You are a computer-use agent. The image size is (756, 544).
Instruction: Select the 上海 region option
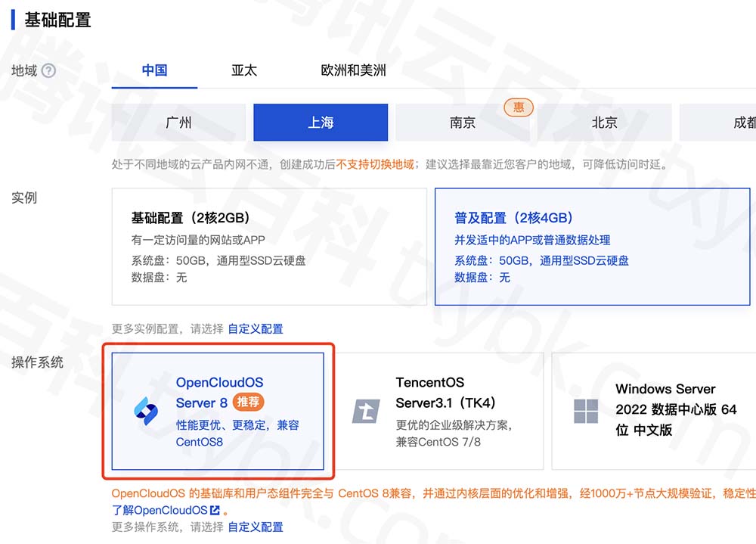(321, 123)
